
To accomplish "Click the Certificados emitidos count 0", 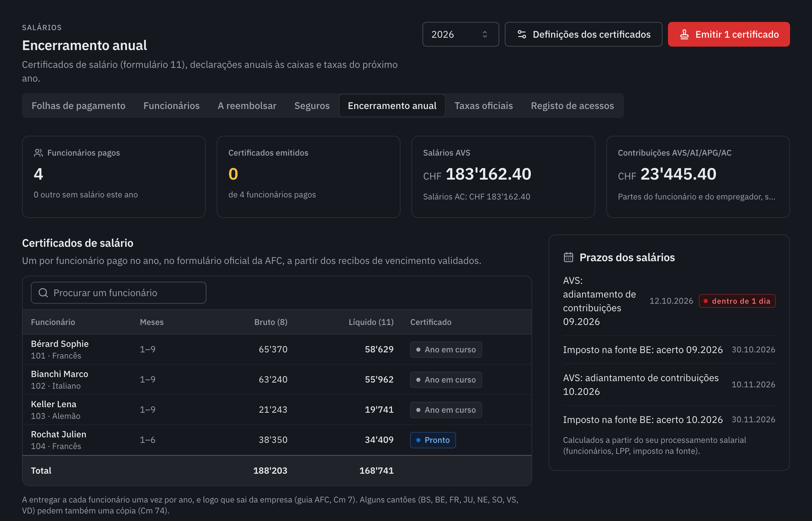I will [x=233, y=174].
